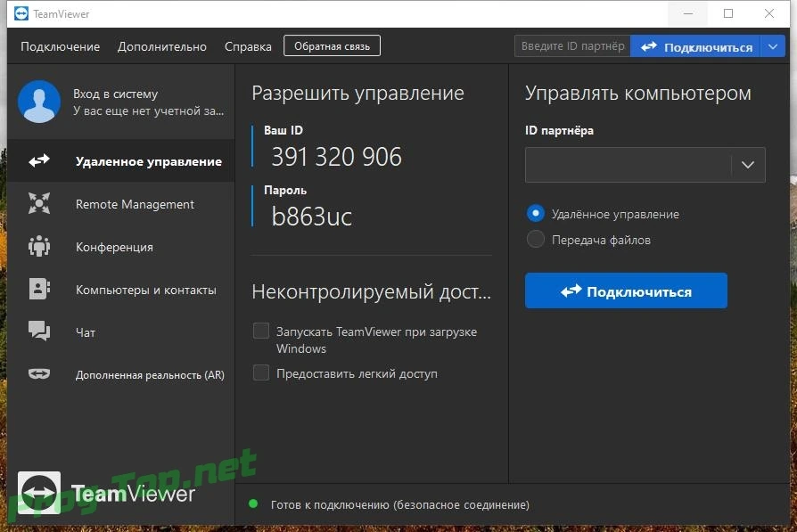
Task: Expand the top Подключиться dropdown arrow
Action: pos(773,46)
